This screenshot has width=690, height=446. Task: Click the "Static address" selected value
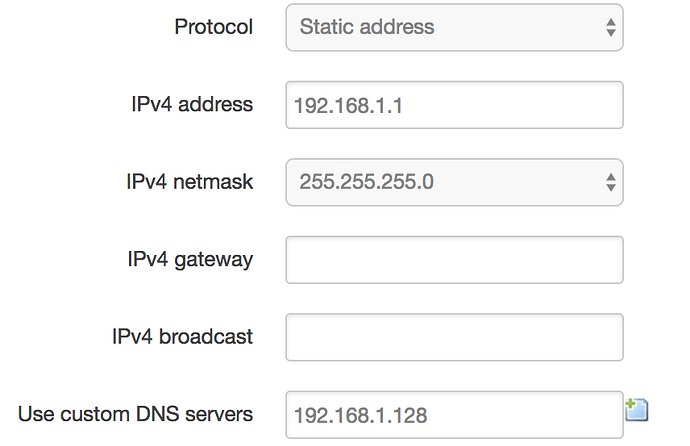(x=367, y=27)
